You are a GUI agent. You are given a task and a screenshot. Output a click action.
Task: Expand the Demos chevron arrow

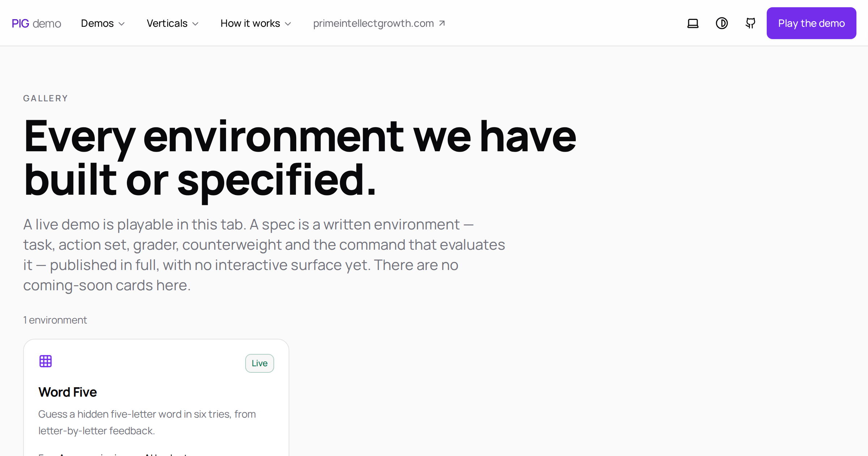coord(122,24)
